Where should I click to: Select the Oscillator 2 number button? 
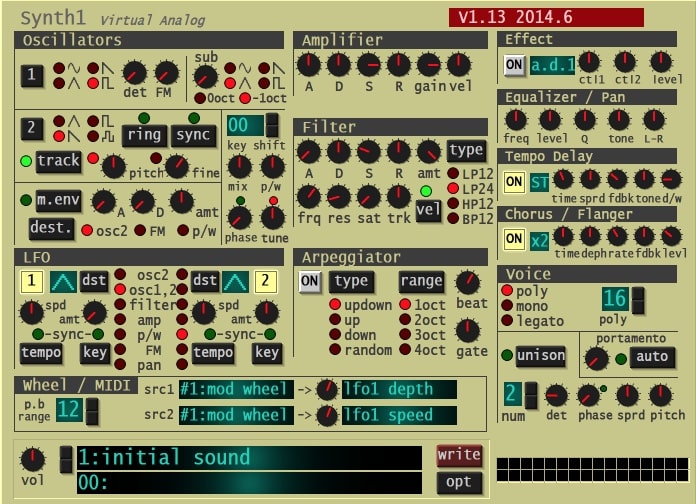(x=32, y=127)
